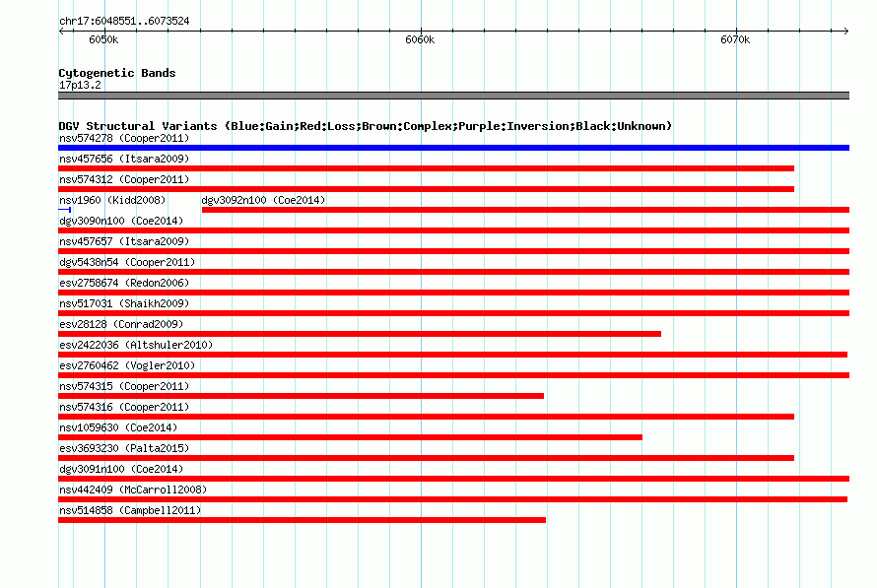Click the red bar under dgv3091n100

point(453,479)
